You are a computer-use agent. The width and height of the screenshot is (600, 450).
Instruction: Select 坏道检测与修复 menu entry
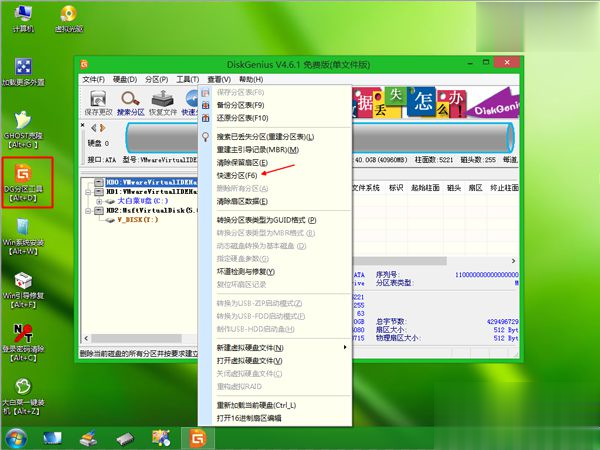(245, 271)
